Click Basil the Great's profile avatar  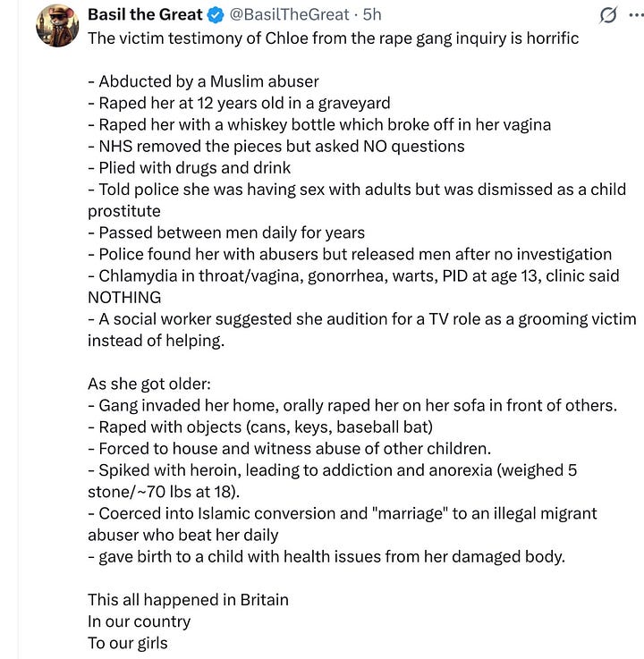pos(57,25)
